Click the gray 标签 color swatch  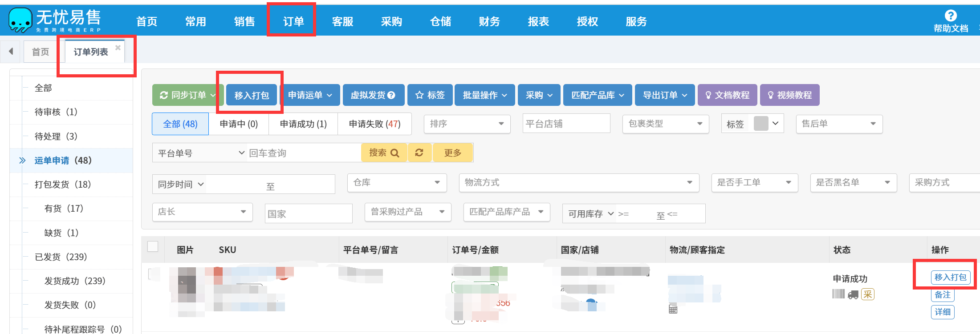(x=761, y=123)
